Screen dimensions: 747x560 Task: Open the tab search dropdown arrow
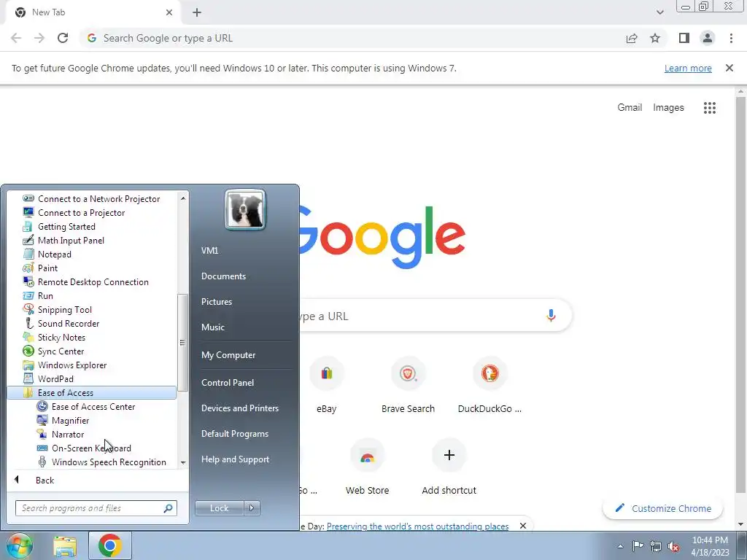click(659, 12)
